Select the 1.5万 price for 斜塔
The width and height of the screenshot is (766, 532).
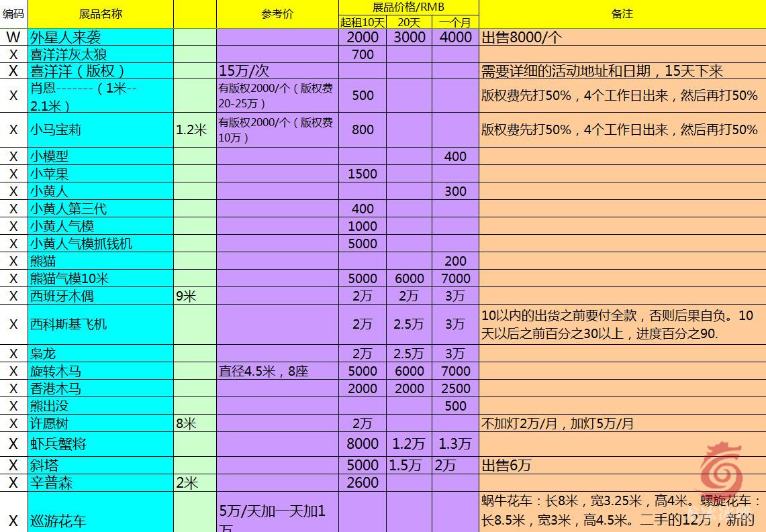(410, 465)
